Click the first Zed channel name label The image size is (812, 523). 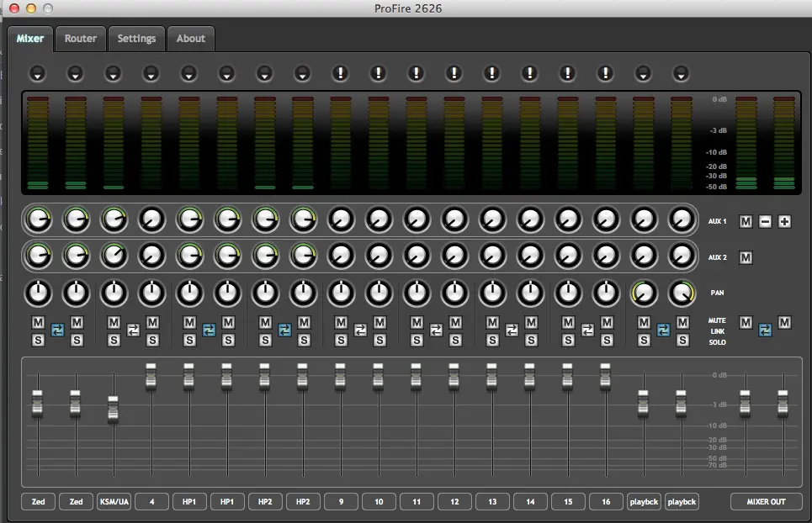[39, 502]
